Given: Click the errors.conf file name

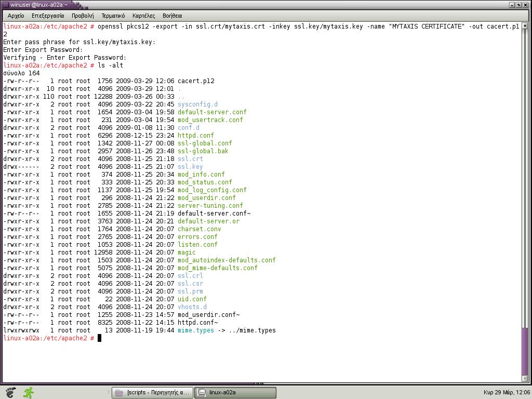Looking at the screenshot, I should (x=197, y=237).
